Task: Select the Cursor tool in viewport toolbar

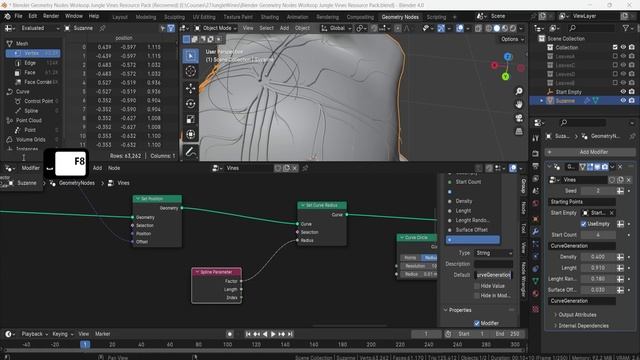Action: tap(190, 71)
